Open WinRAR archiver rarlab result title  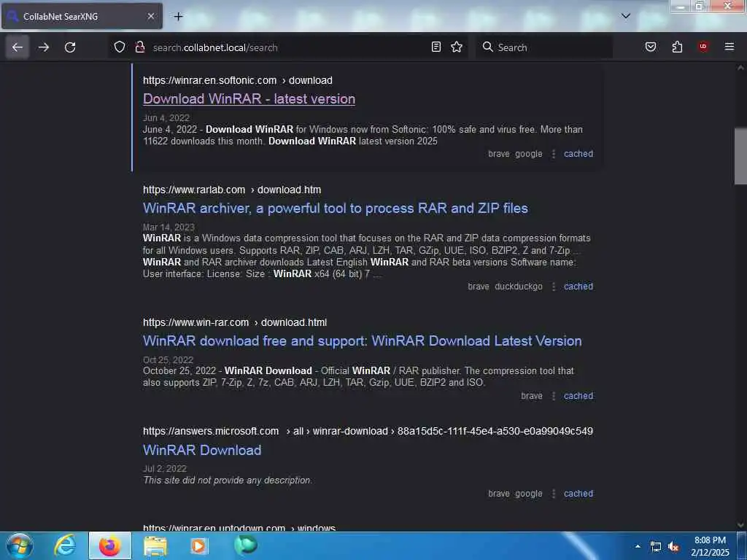coord(336,209)
